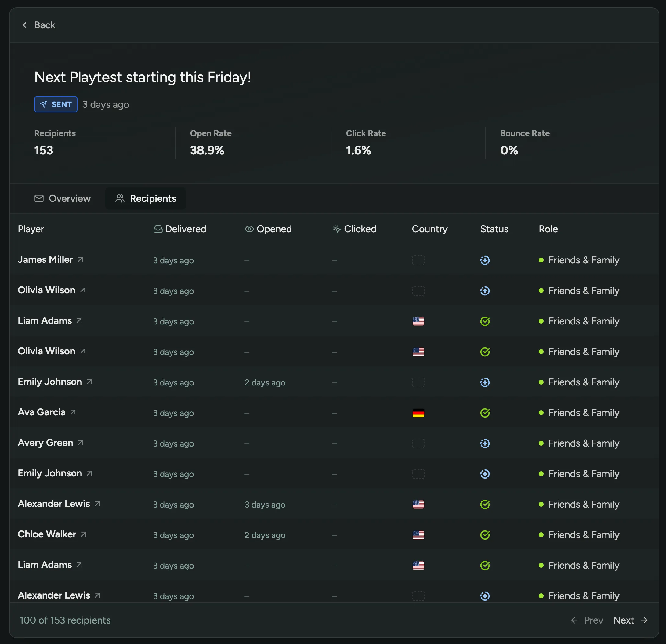666x644 pixels.
Task: Click green role dot beside Liam Adams' first row
Action: 541,321
